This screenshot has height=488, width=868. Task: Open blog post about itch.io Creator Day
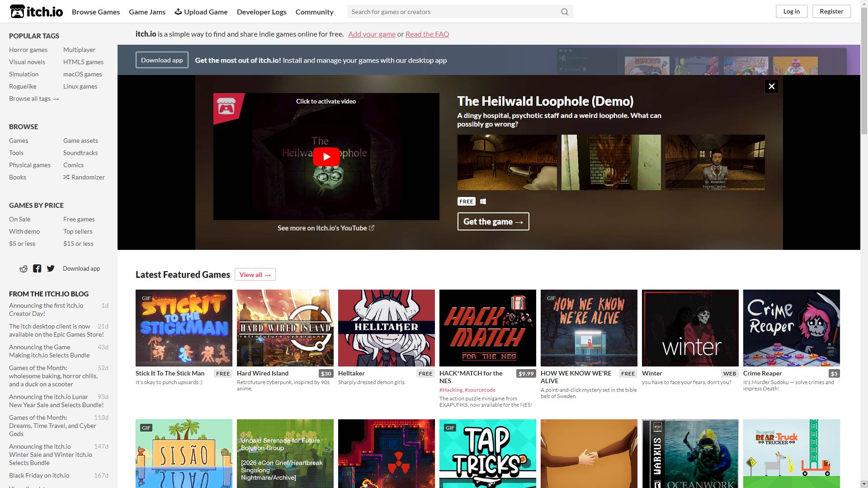point(46,310)
